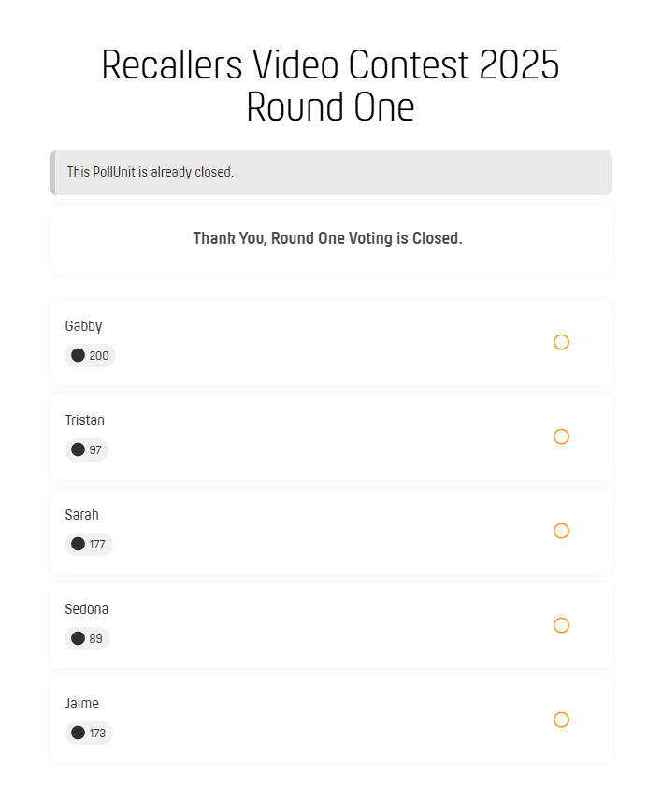Viewport: 662px width, 812px height.
Task: Click the closed poll notice banner
Action: coord(330,172)
